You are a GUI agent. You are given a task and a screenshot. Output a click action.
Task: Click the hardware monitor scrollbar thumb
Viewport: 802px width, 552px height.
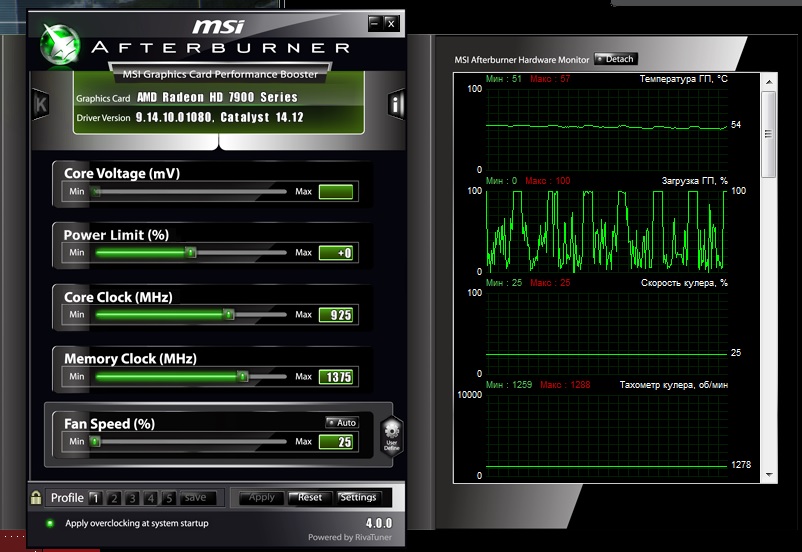pyautogui.click(x=768, y=135)
